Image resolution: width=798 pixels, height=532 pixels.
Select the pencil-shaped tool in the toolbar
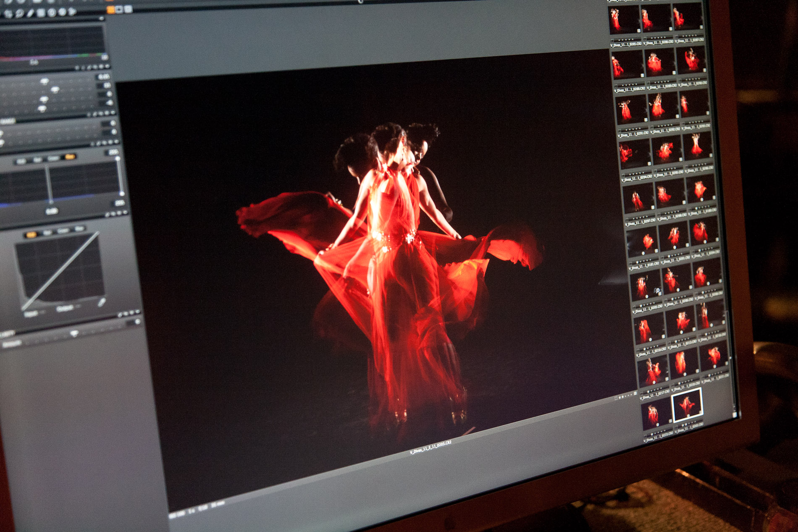point(31,13)
